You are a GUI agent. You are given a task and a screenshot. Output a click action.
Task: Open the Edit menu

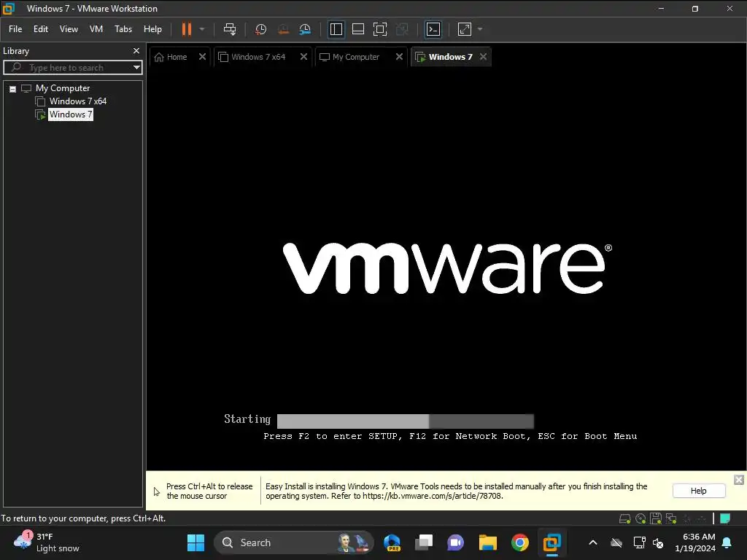tap(41, 29)
